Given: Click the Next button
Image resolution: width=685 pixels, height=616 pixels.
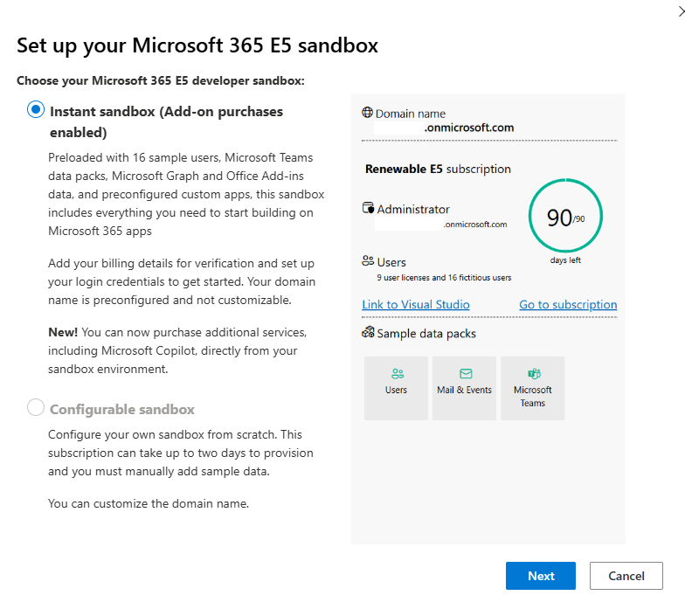Looking at the screenshot, I should point(540,576).
